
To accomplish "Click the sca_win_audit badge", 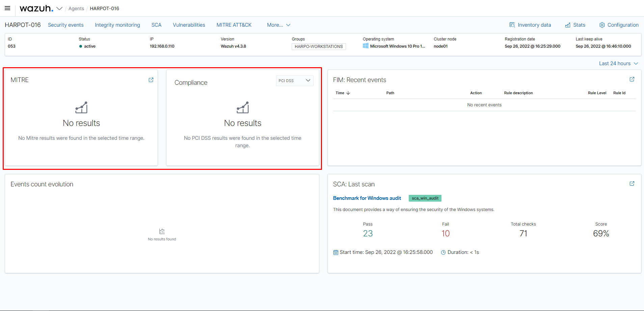I will coord(425,198).
